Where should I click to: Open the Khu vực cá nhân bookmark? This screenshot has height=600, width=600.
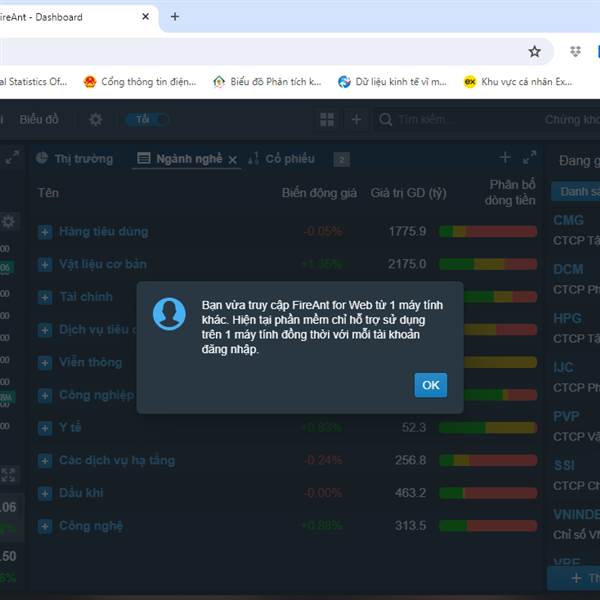click(518, 82)
